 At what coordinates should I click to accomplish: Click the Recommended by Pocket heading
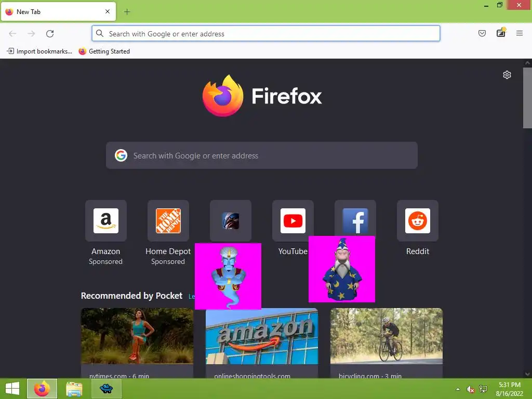[131, 296]
